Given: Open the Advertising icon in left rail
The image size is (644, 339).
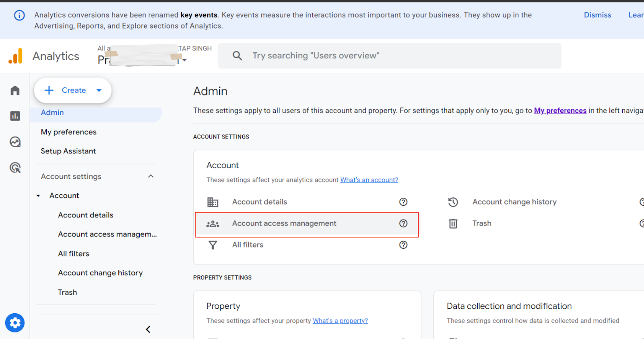Looking at the screenshot, I should (x=15, y=167).
